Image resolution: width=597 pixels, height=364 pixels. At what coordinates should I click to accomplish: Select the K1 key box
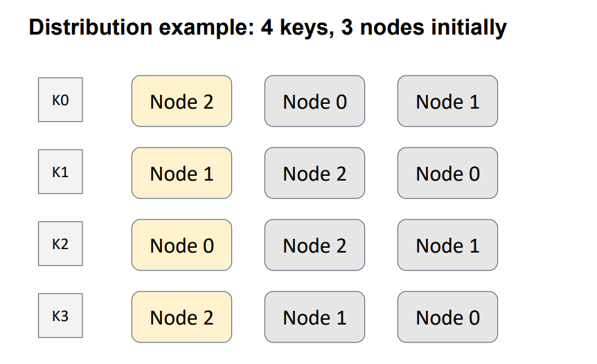[60, 172]
